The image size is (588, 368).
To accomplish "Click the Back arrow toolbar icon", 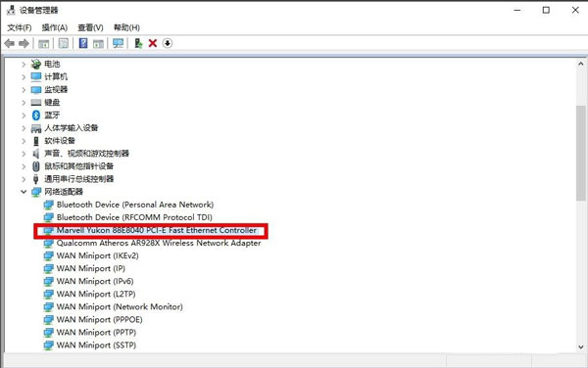I will click(10, 43).
